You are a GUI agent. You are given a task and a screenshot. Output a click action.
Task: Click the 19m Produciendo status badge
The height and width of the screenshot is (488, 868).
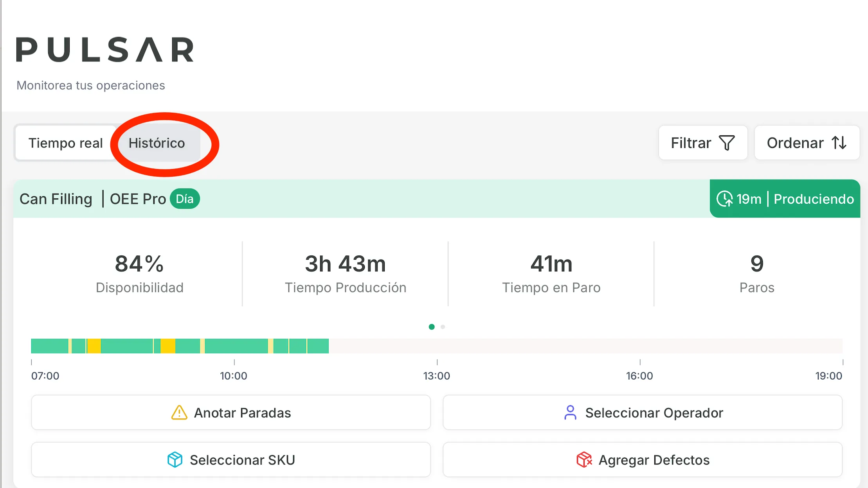coord(785,199)
